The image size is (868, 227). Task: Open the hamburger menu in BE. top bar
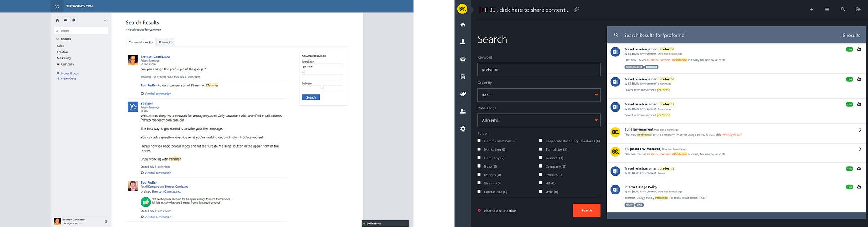click(x=827, y=9)
